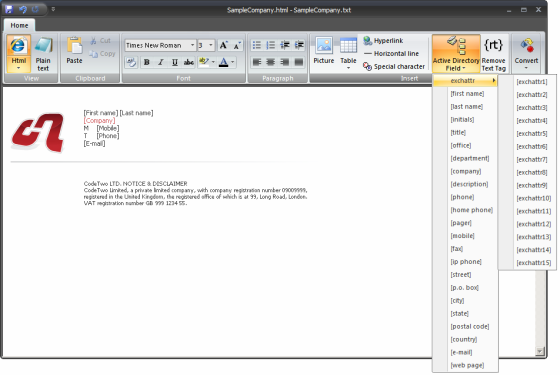
Task: Click the Save icon in quick access toolbar
Action: (x=9, y=9)
